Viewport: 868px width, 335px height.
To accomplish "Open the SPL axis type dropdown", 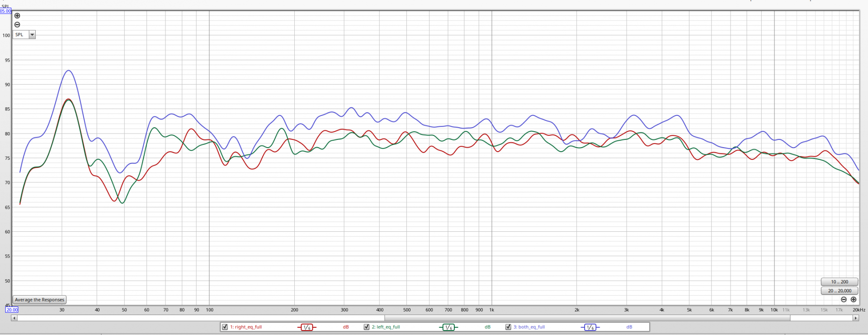I will click(x=24, y=35).
